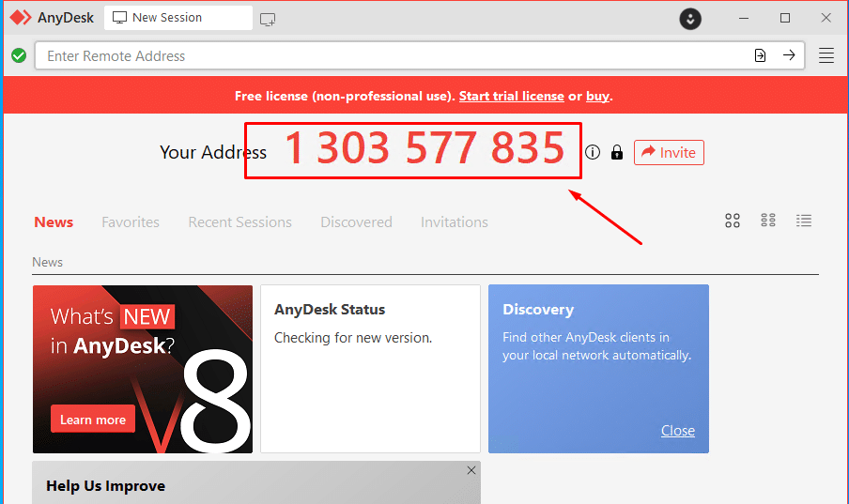Open the Invitations tab

(455, 221)
